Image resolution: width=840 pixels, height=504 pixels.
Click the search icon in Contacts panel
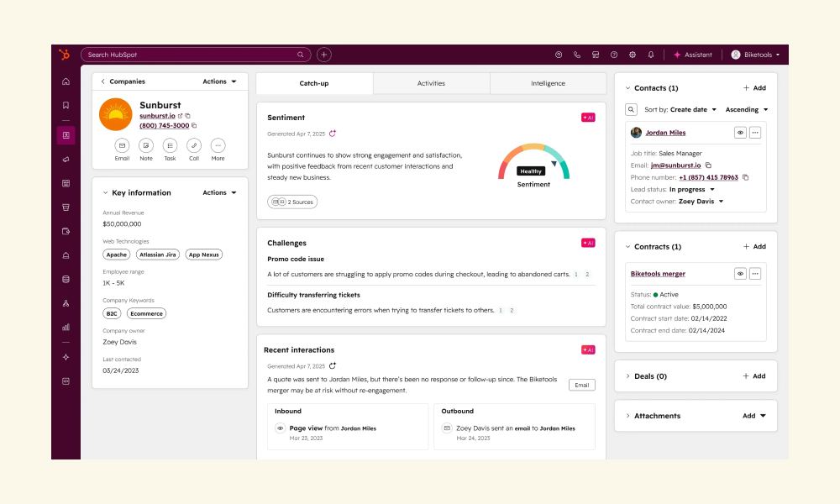pyautogui.click(x=631, y=109)
